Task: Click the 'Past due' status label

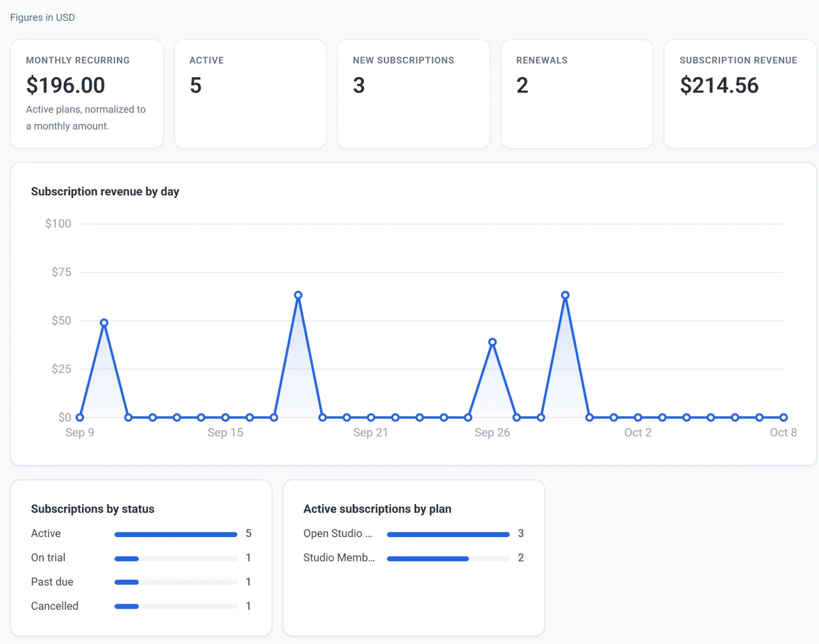Action: point(52,582)
